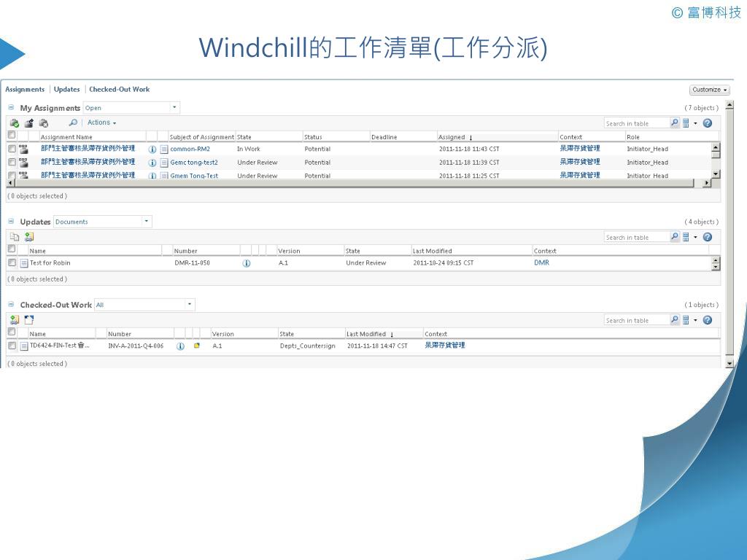747x560 pixels.
Task: Click table view icon in My Assignments toolbar
Action: point(686,122)
